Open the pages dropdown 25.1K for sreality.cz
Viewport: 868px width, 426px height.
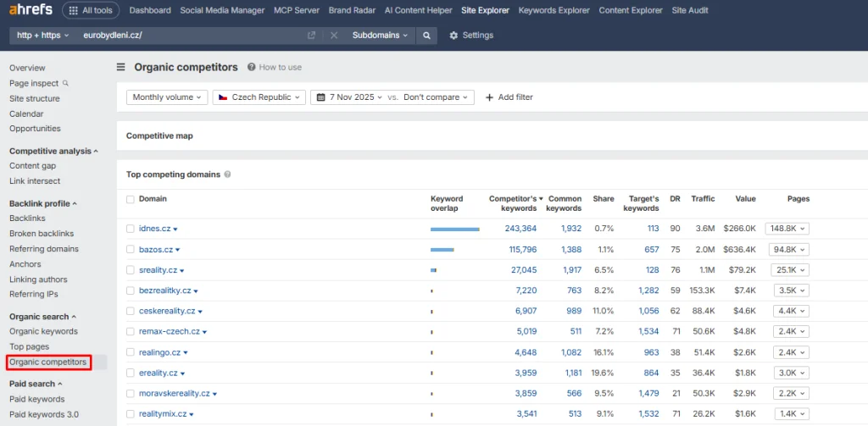point(790,270)
